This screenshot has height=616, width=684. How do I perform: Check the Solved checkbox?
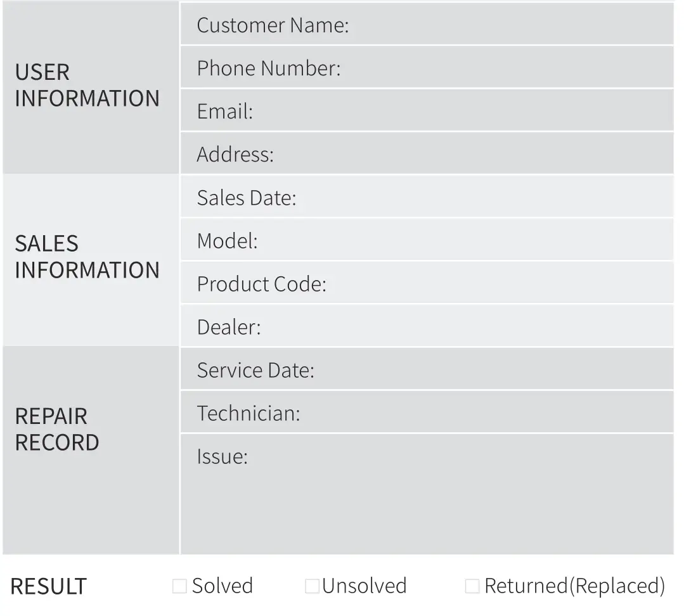pos(179,586)
